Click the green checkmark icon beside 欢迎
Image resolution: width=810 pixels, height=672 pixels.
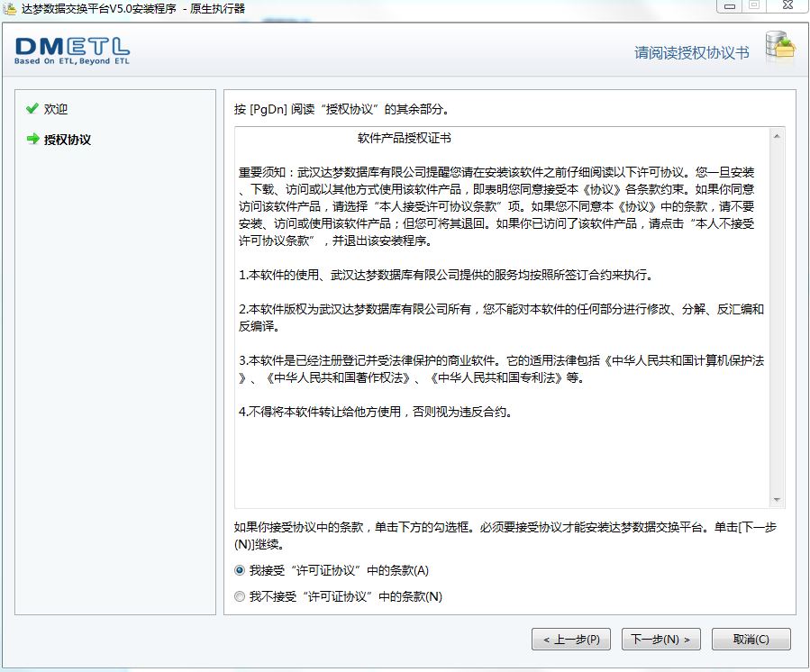click(32, 108)
